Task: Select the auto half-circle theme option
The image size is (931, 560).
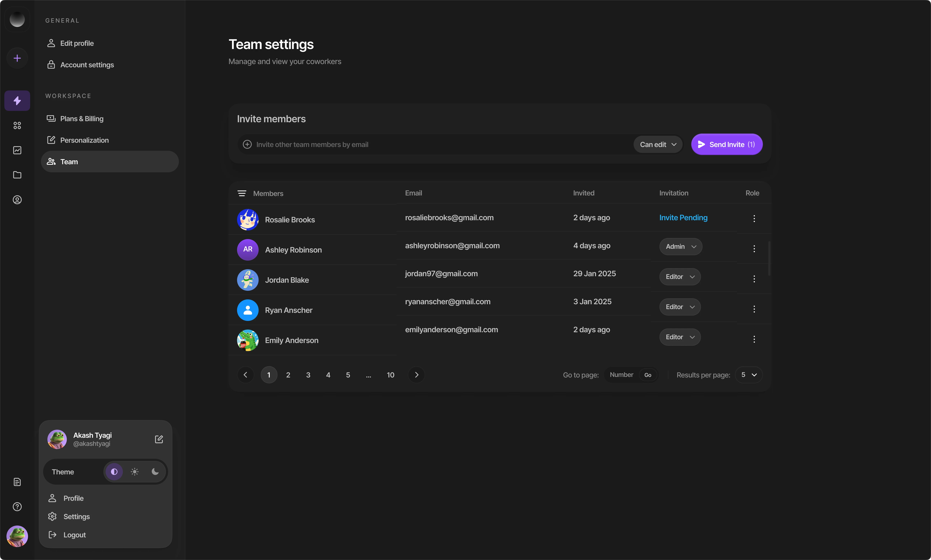Action: click(114, 472)
